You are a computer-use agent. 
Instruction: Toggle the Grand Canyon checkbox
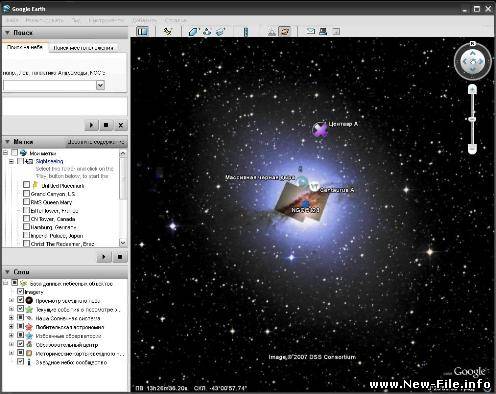click(x=26, y=193)
